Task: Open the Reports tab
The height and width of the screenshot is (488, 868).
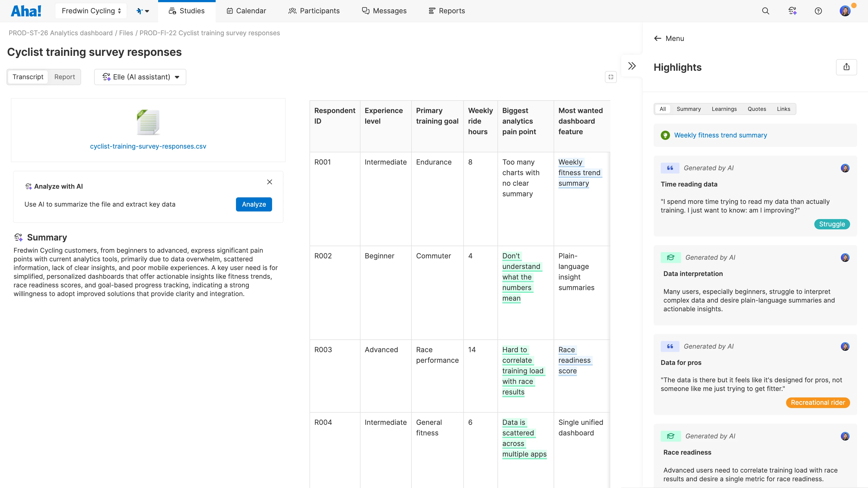Action: click(446, 11)
